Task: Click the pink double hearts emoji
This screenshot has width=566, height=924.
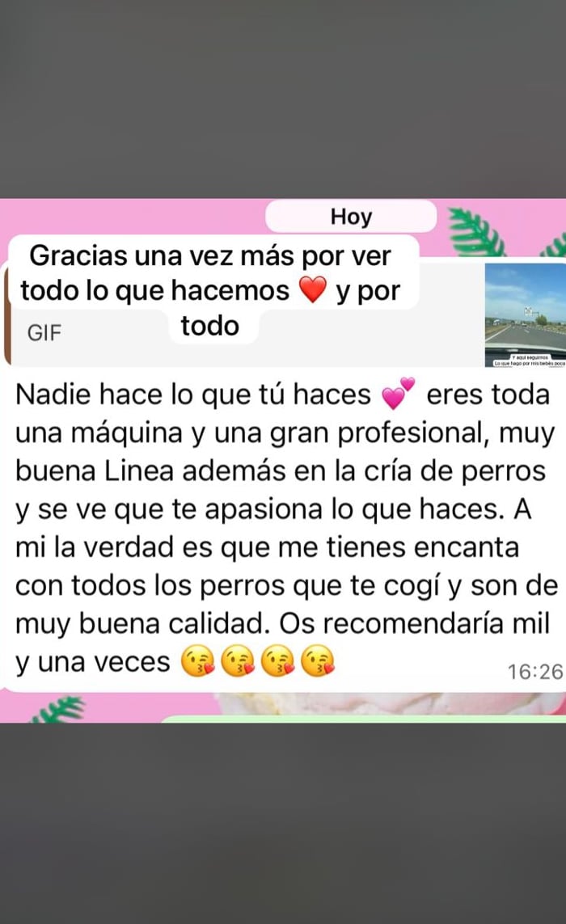Action: [399, 393]
